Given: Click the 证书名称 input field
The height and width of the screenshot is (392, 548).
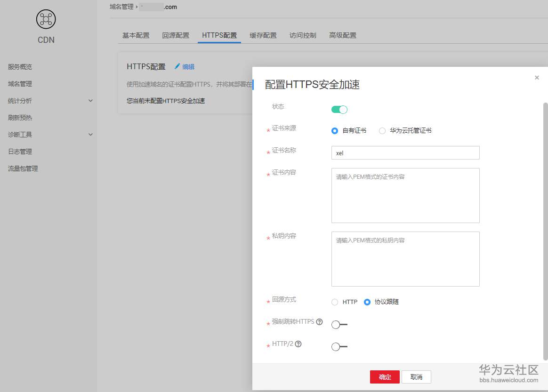Looking at the screenshot, I should (405, 152).
